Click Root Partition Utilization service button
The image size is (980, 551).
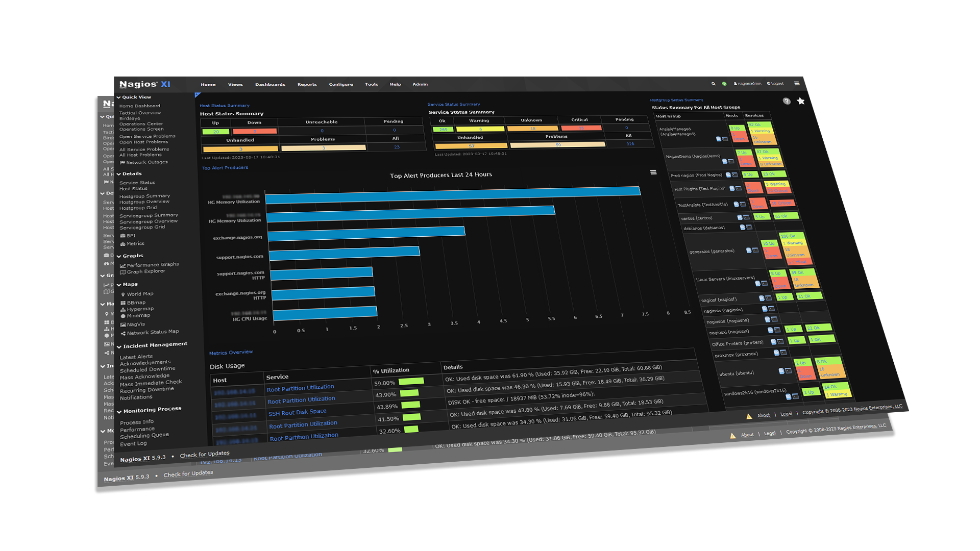(300, 387)
